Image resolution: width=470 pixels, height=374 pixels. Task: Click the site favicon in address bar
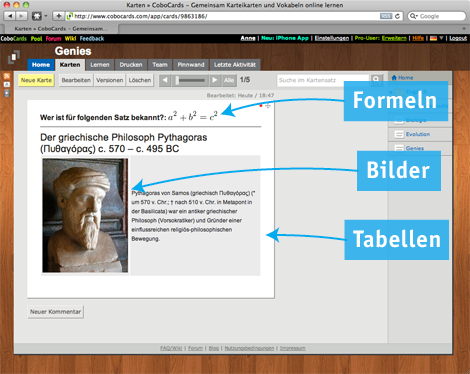point(70,16)
